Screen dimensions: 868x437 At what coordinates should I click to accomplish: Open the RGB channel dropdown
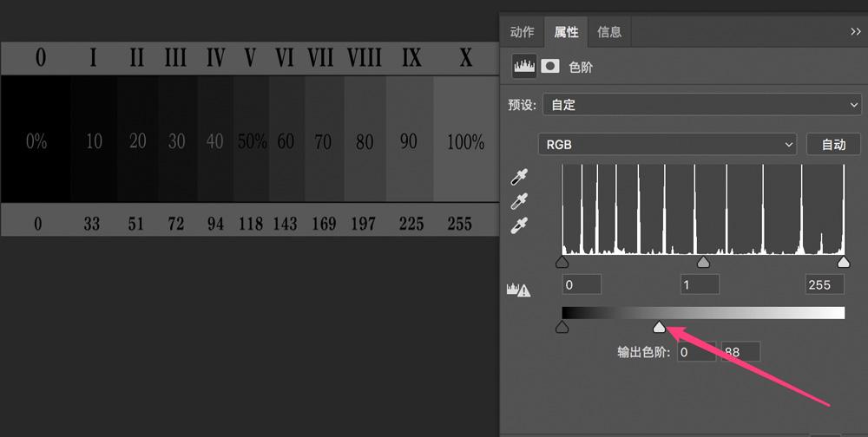click(667, 145)
